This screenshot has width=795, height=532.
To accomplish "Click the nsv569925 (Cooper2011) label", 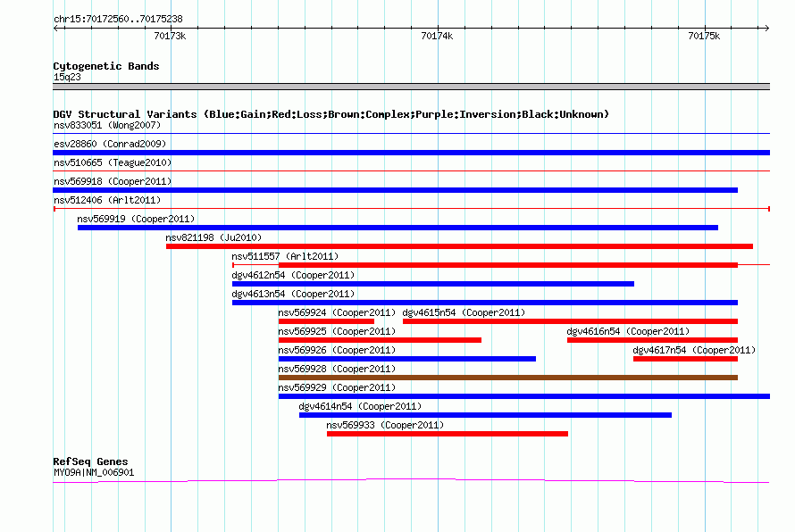I will 337,331.
